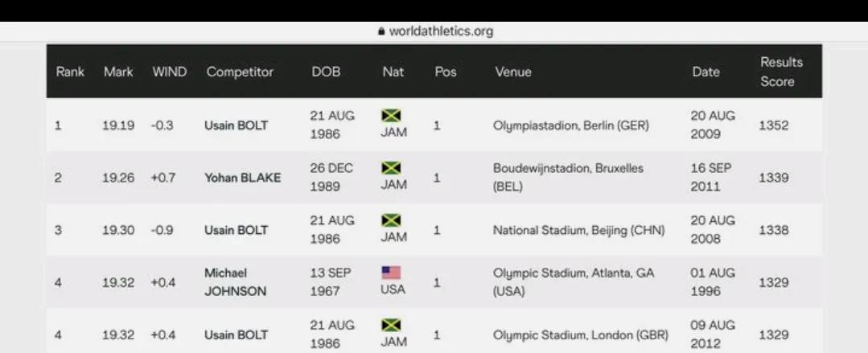Click the Jamaican flag in the 19.19 row
The height and width of the screenshot is (353, 868).
392,116
